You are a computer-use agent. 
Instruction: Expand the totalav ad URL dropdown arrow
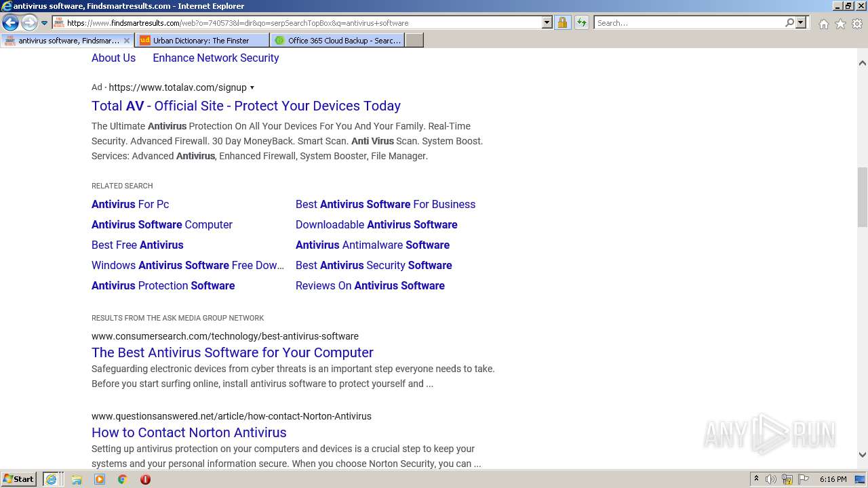pyautogui.click(x=252, y=87)
